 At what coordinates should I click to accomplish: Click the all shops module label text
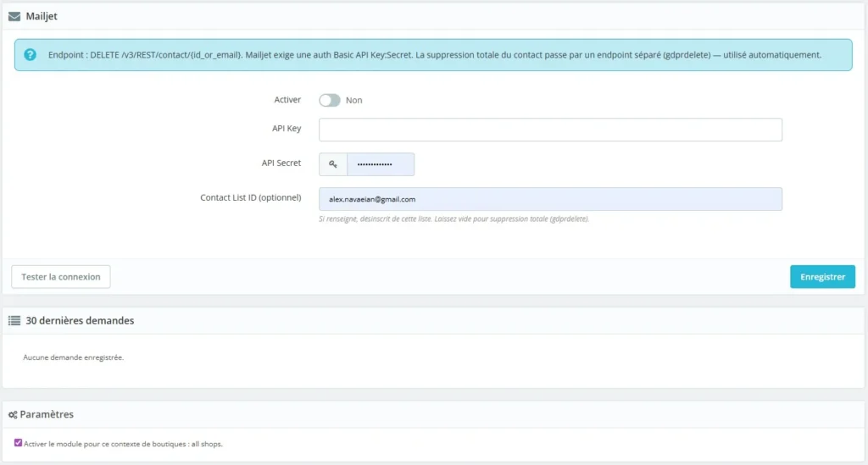coord(123,444)
